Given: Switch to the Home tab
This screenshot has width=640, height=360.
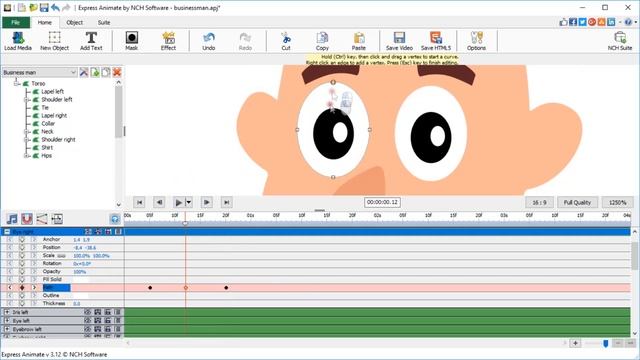Looking at the screenshot, I should point(44,22).
